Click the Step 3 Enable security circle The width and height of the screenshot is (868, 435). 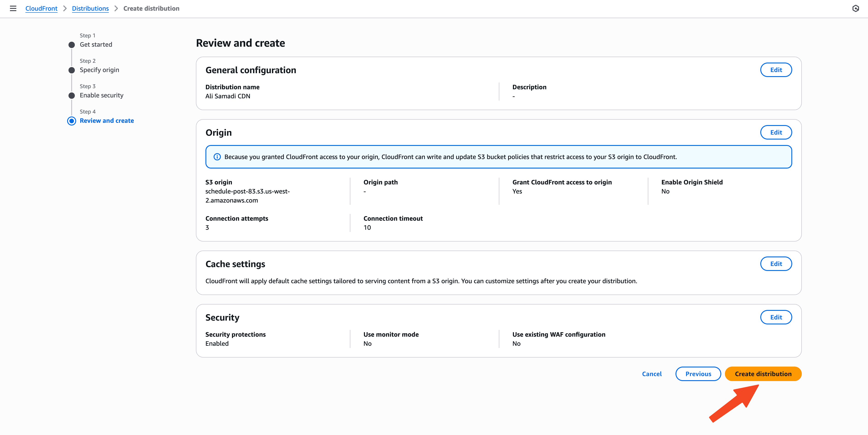click(71, 96)
